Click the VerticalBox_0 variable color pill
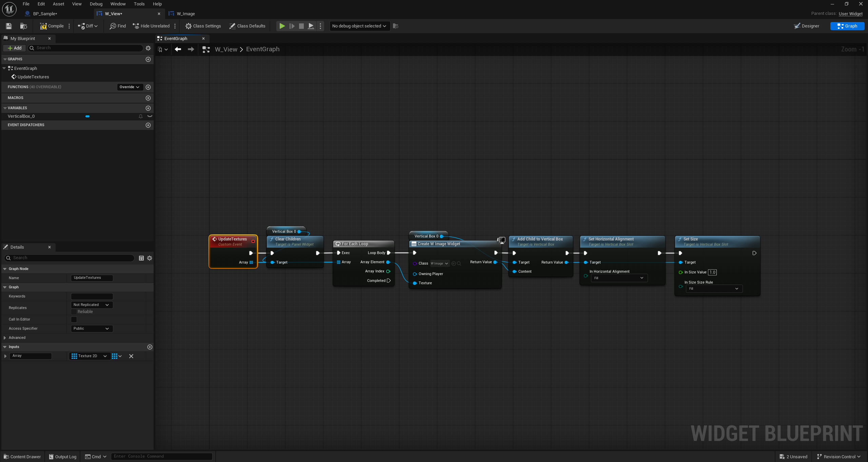 (x=87, y=116)
